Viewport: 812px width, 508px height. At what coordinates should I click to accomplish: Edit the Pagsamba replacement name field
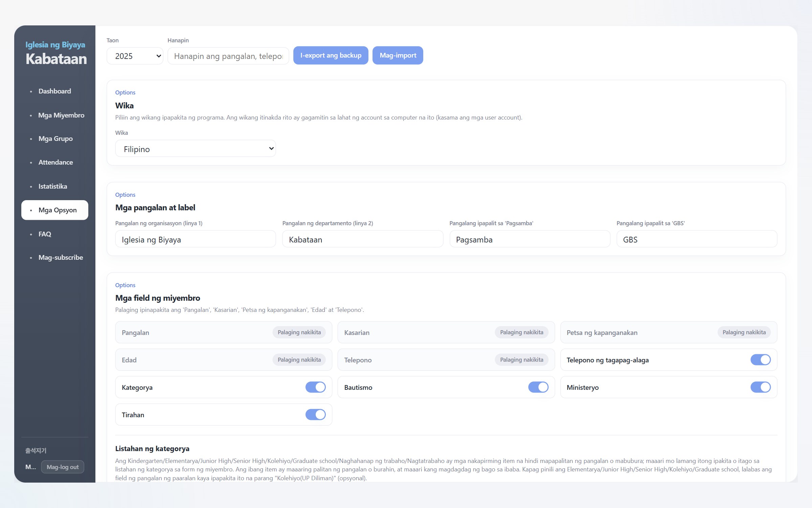click(530, 239)
